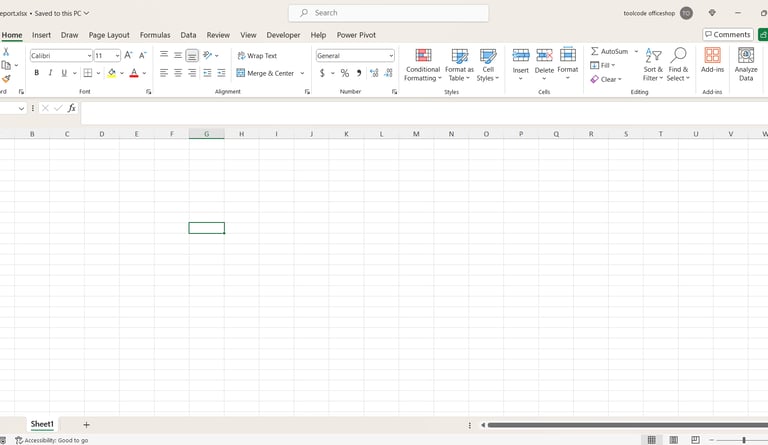
Task: Apply Middle Align in ribbon
Action: (178, 55)
